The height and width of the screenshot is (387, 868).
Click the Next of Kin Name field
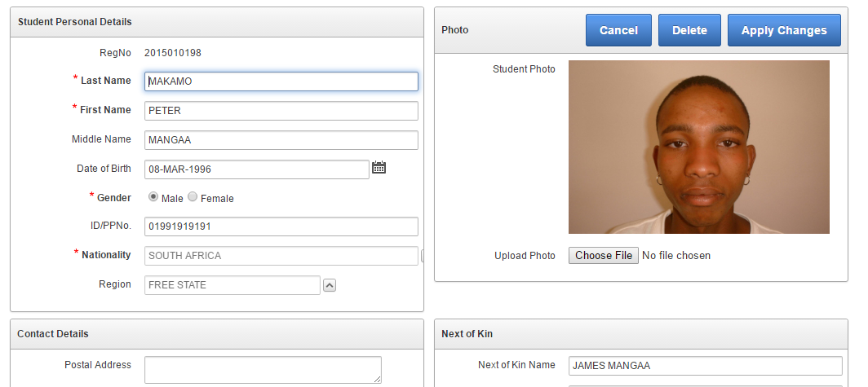705,366
